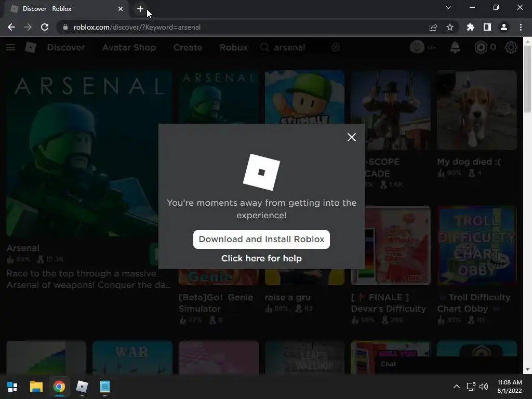The width and height of the screenshot is (532, 399).
Task: Open the avatar profile icon
Action: (417, 47)
